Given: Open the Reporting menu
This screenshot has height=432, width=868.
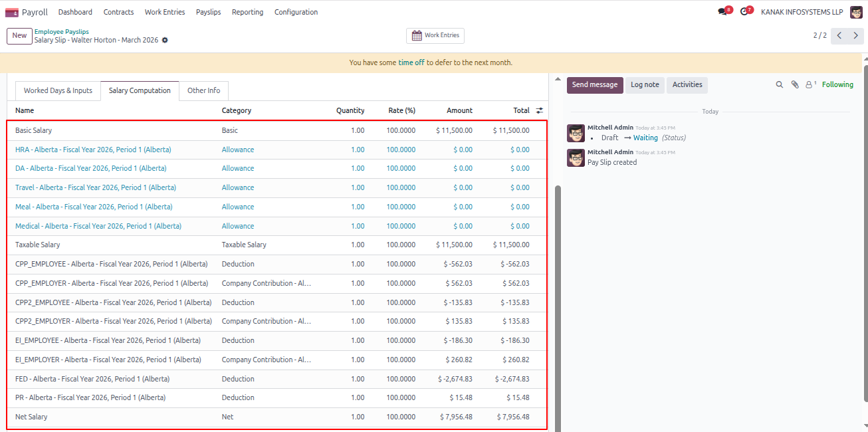Looking at the screenshot, I should point(247,12).
